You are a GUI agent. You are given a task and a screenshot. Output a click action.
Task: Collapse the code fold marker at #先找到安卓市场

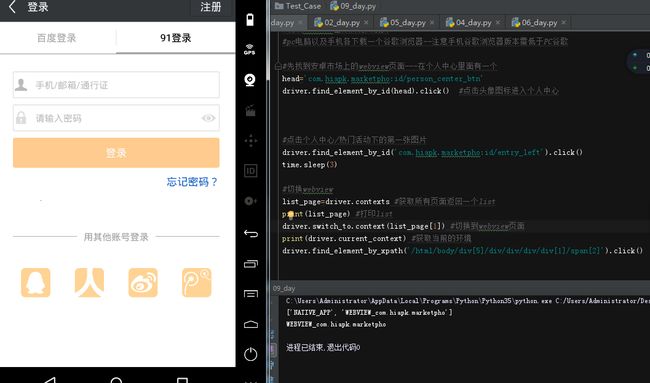[278, 66]
